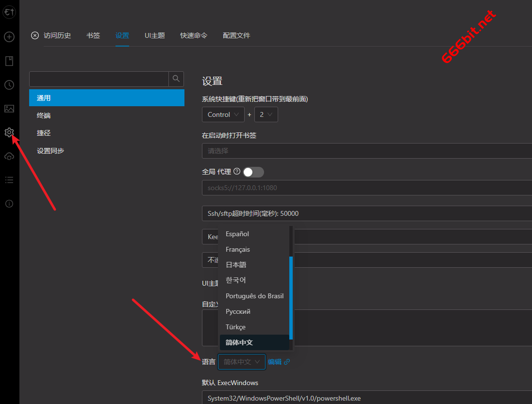532x404 pixels.
Task: Choose Français from the language list
Action: [238, 249]
